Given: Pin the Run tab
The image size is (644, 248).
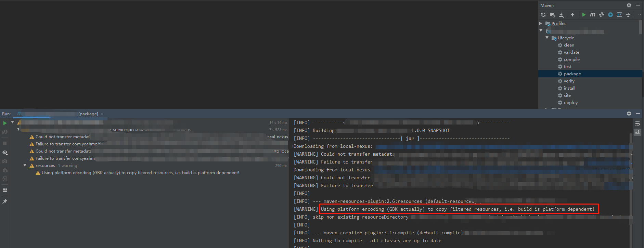Looking at the screenshot, I should pos(5,201).
